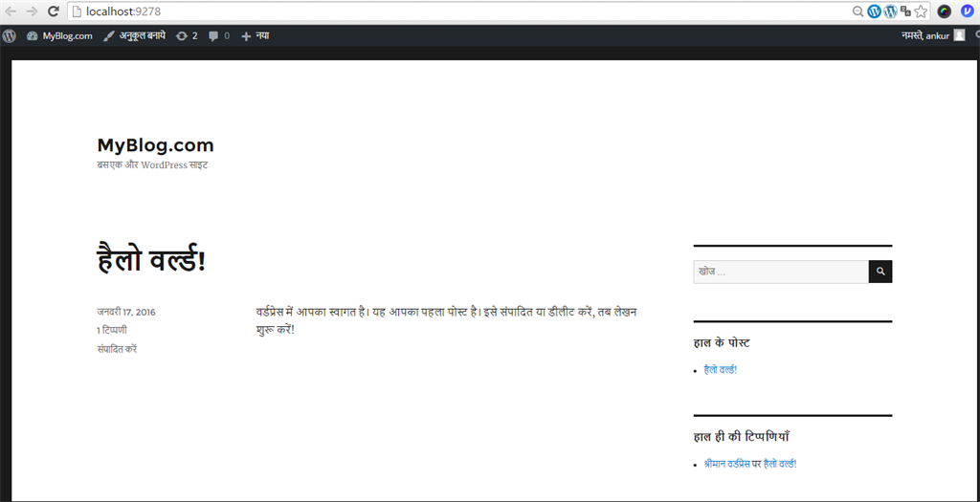Click the खोज search field

781,272
